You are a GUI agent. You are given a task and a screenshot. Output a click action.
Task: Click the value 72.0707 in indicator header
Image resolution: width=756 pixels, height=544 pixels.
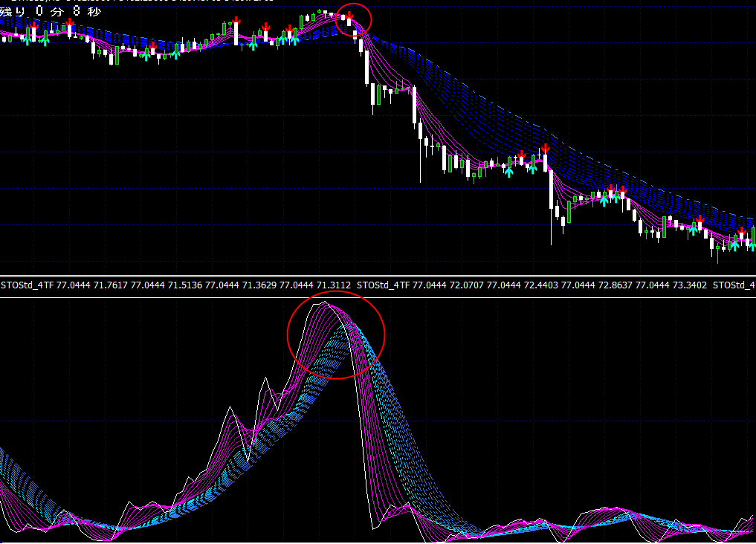pos(466,285)
